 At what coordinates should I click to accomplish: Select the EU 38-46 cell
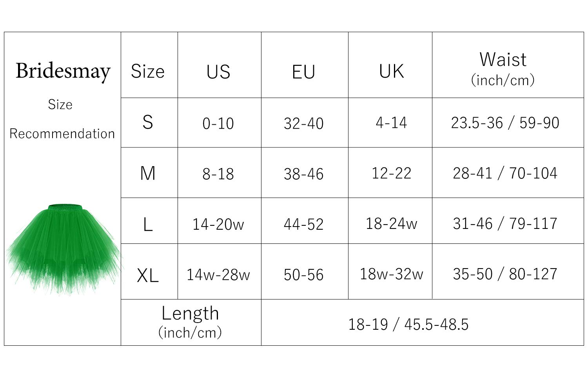[304, 174]
